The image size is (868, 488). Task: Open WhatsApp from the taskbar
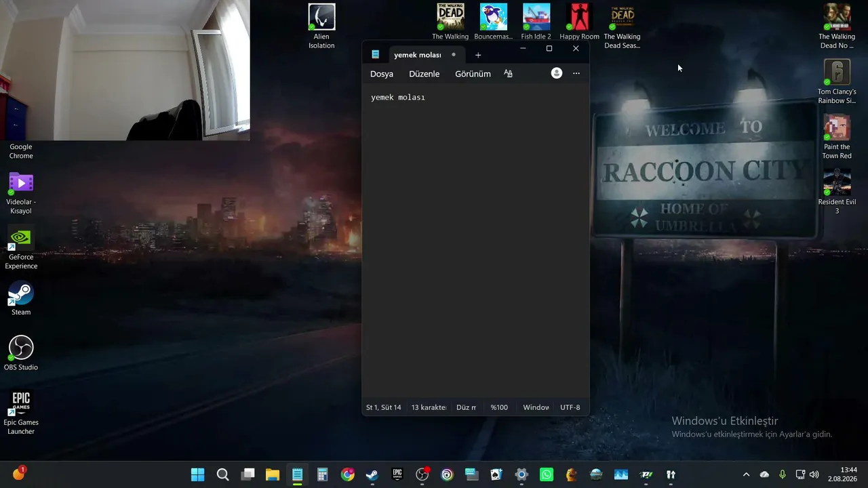(x=547, y=474)
